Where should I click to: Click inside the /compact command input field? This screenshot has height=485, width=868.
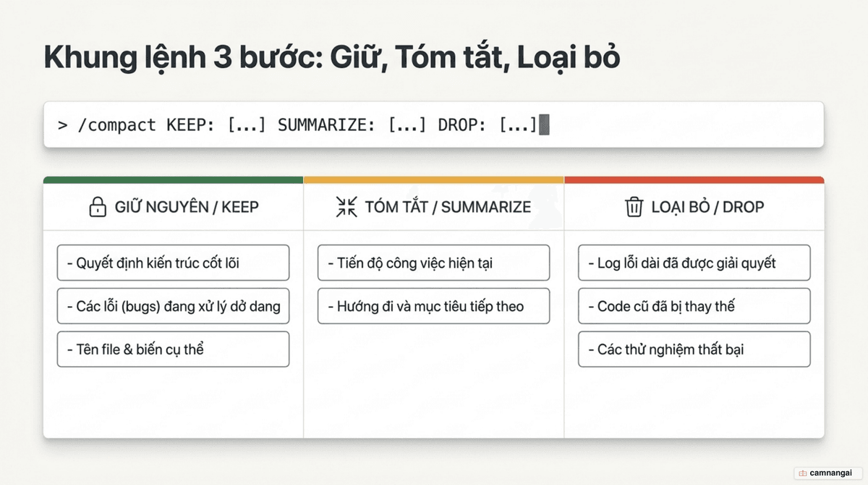point(433,125)
